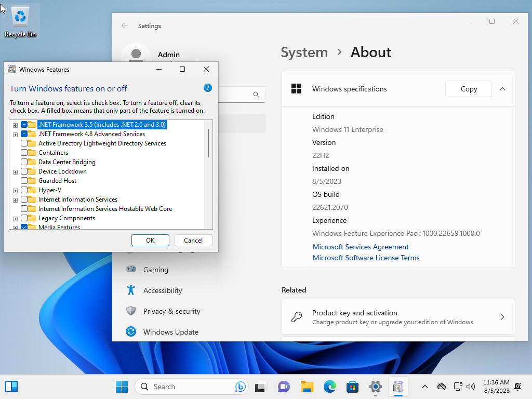Image resolution: width=532 pixels, height=399 pixels.
Task: Click the Windows Features help question mark icon
Action: 208,88
